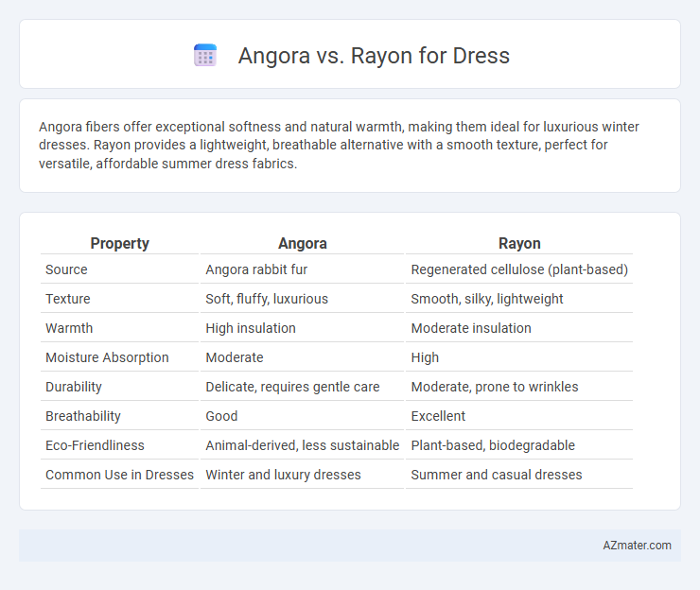Click the 'Smooth, silky, lightweight' cell
The height and width of the screenshot is (590, 700).
487,299
